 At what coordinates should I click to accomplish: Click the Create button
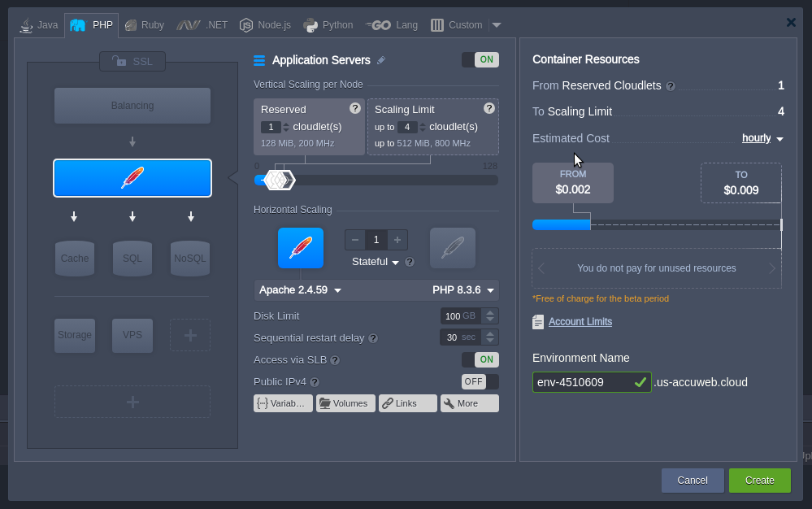(759, 481)
